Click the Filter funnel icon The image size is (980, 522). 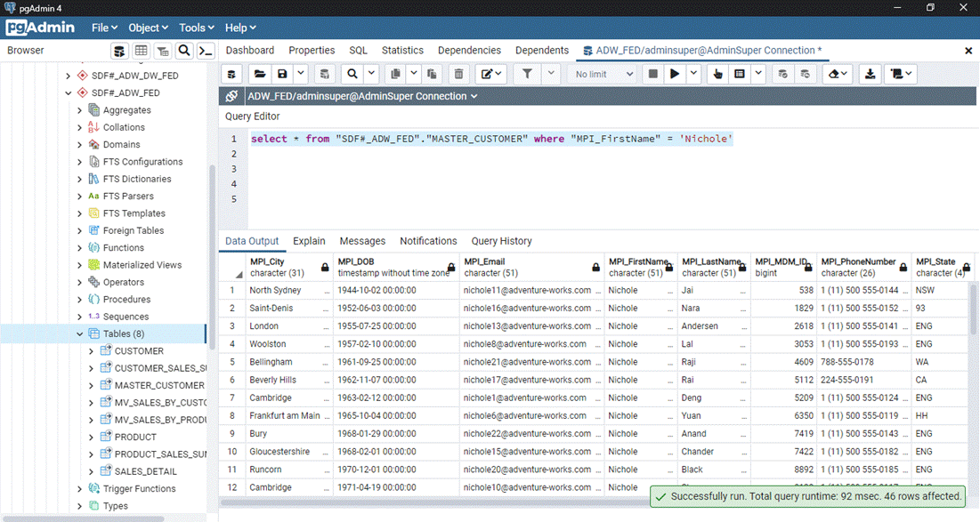pos(528,74)
